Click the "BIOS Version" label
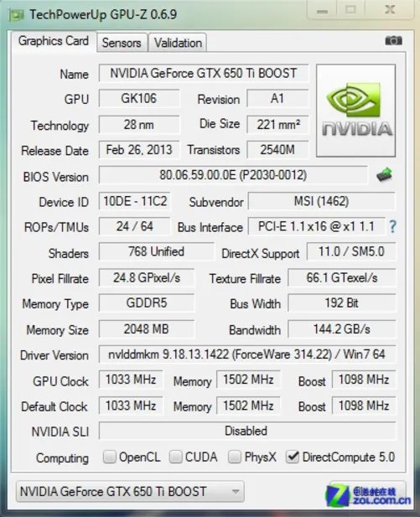Image resolution: width=420 pixels, height=517 pixels. pos(56,177)
